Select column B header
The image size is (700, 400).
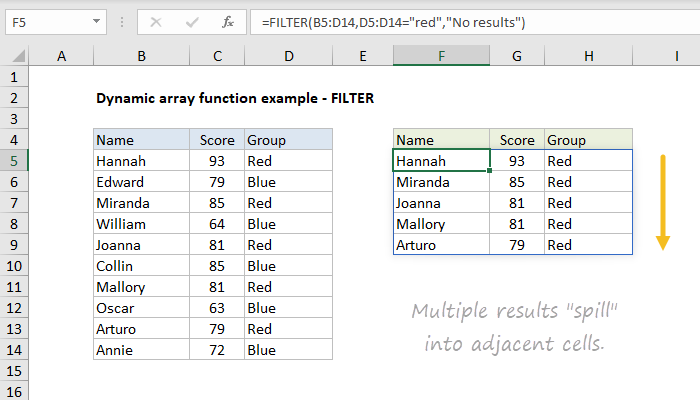pyautogui.click(x=141, y=58)
